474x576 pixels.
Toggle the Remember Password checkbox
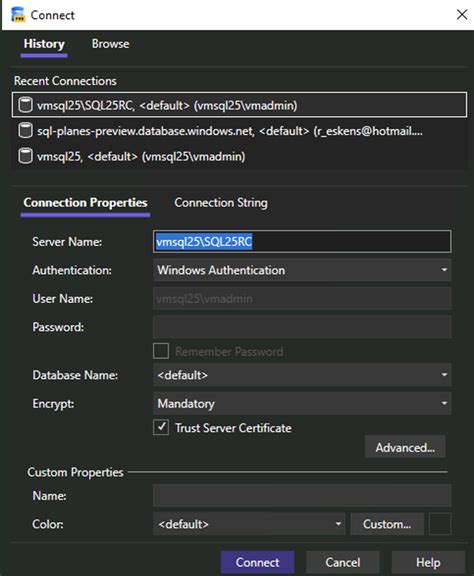click(x=161, y=351)
